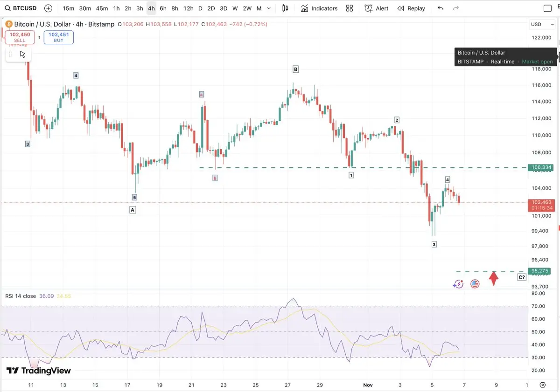Click the US flag economic event icon
Viewport: 560px width, 392px height.
coord(475,284)
